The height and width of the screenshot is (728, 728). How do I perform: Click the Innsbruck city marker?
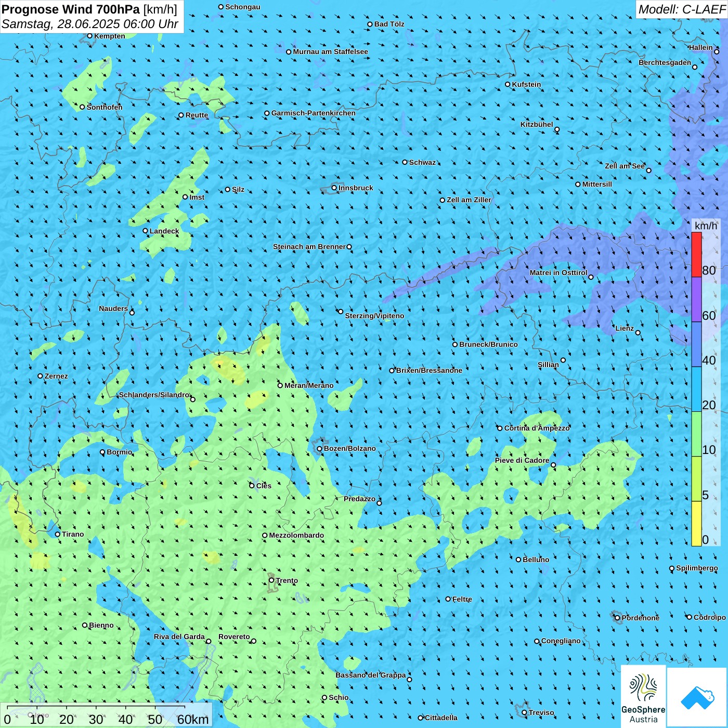click(x=334, y=188)
